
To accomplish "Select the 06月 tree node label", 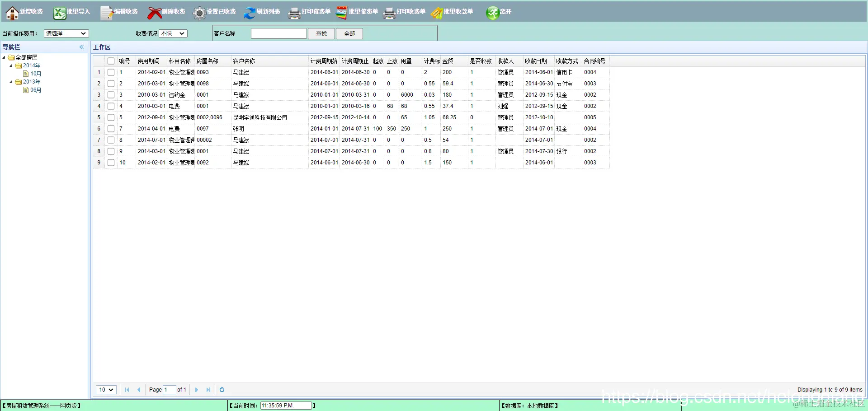I will pos(36,90).
